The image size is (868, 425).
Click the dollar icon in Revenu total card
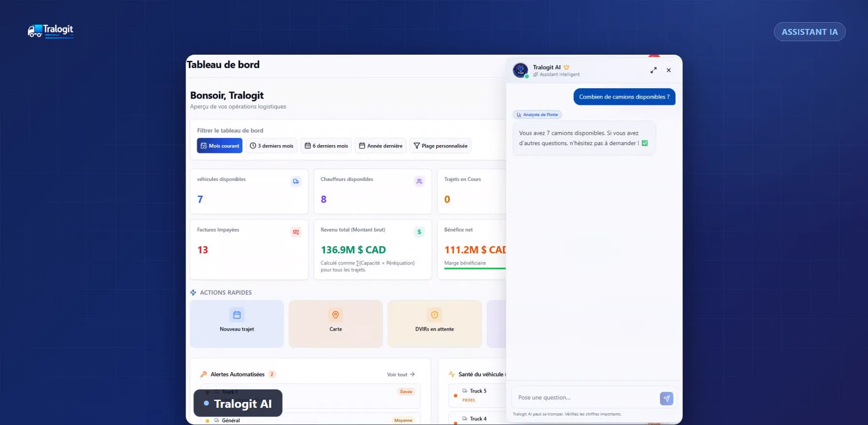(x=419, y=232)
